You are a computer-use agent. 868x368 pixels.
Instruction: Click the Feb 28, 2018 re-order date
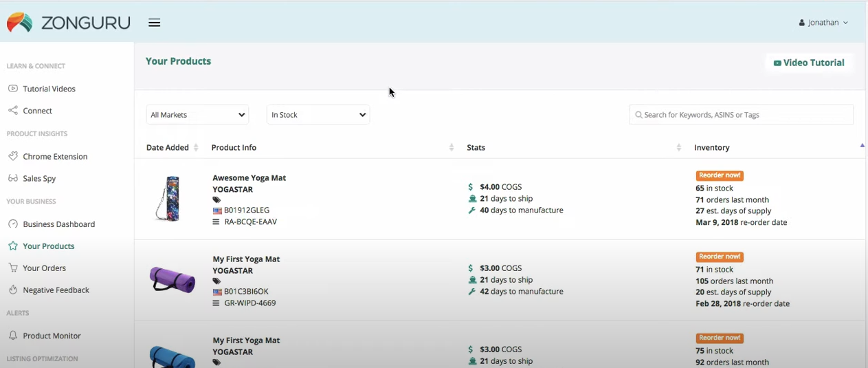(x=743, y=304)
